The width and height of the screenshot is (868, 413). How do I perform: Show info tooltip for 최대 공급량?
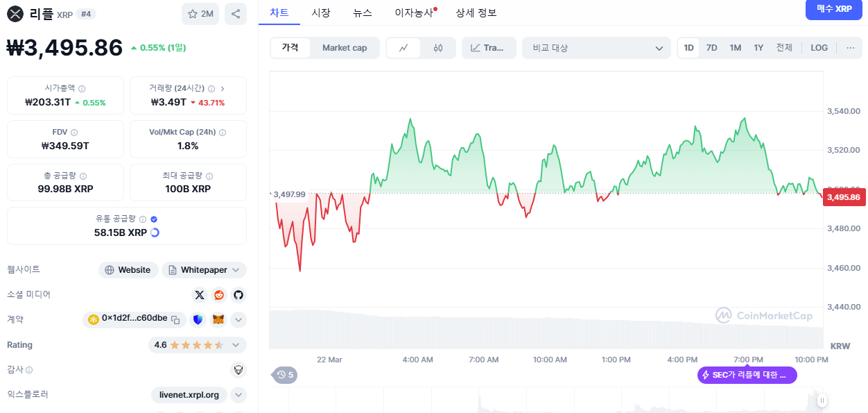tap(209, 176)
